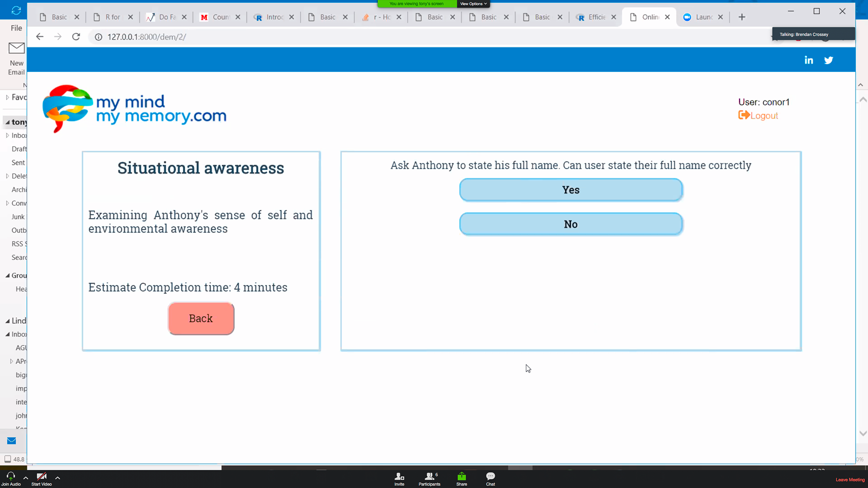Screen dimensions: 868x488
Task: Click the Zoom Share screen icon
Action: click(462, 479)
